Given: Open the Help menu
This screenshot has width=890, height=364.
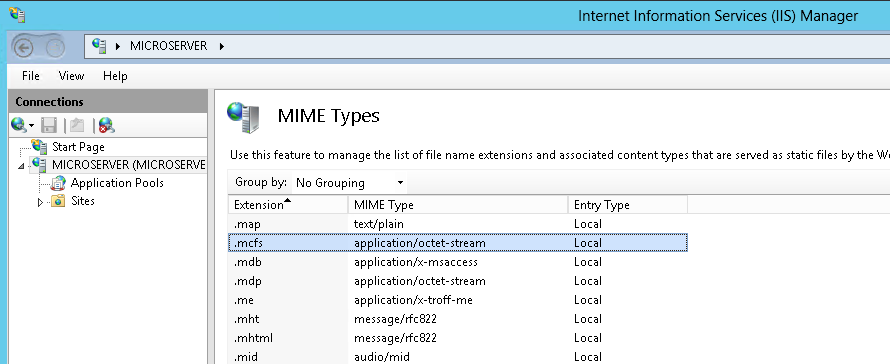Looking at the screenshot, I should [x=115, y=76].
